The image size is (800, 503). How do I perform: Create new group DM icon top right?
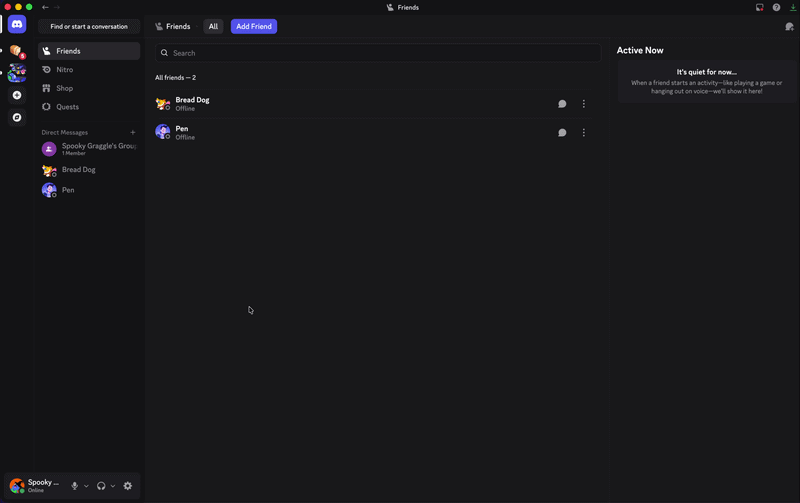[x=789, y=27]
